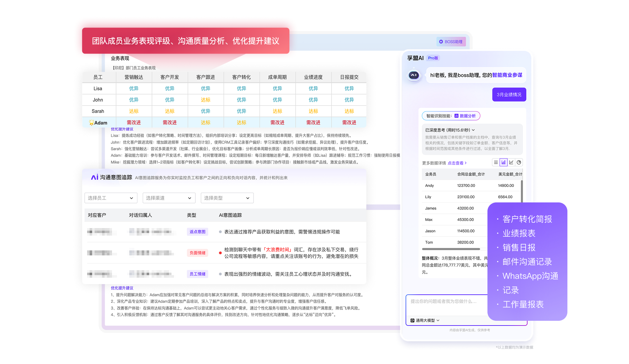Open the 选择渠道 dropdown

click(x=169, y=198)
